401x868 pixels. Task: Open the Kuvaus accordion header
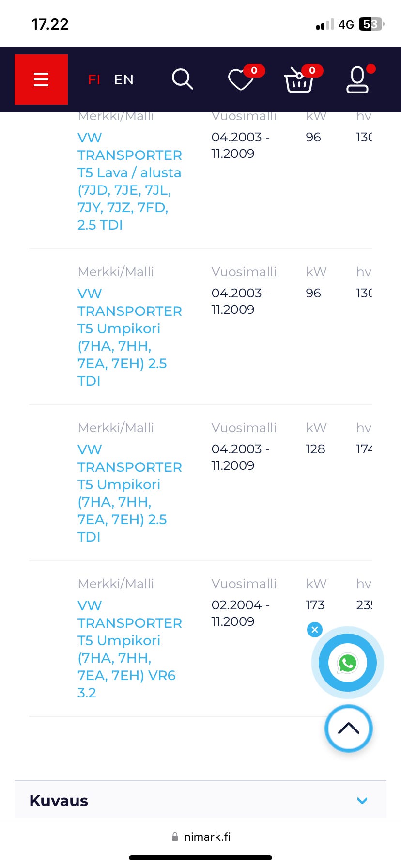click(x=59, y=801)
